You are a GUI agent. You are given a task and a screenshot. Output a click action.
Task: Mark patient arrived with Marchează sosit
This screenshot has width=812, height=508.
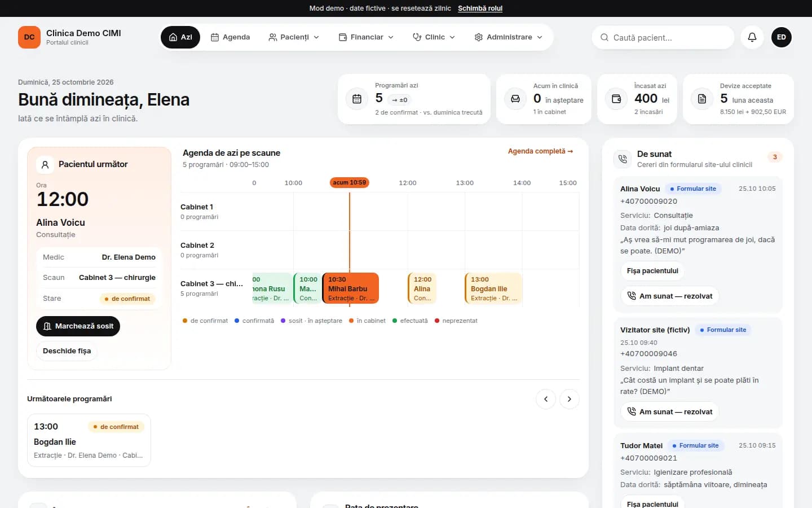[x=78, y=326]
